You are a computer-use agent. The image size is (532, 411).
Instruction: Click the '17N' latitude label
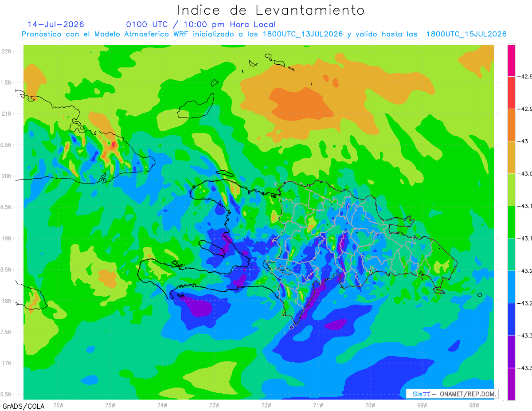tap(8, 363)
